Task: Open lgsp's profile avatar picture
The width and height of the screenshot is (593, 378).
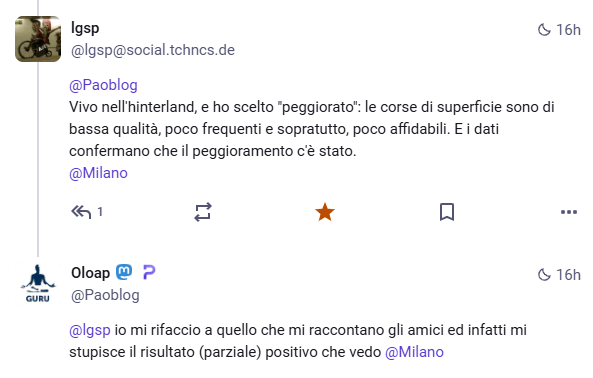Action: pos(38,39)
